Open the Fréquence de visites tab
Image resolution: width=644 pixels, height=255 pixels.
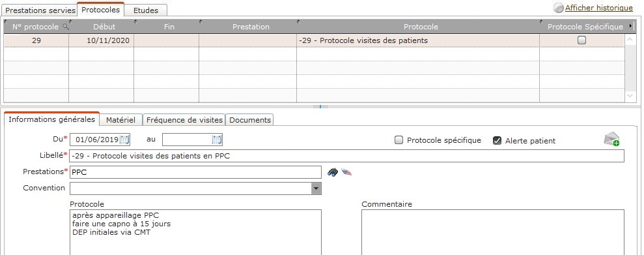(184, 120)
